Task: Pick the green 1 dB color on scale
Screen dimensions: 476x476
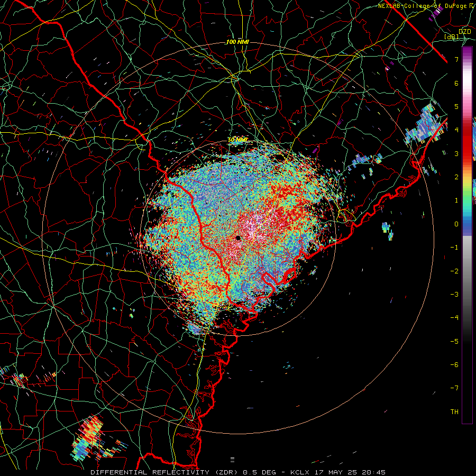Action: (x=467, y=200)
